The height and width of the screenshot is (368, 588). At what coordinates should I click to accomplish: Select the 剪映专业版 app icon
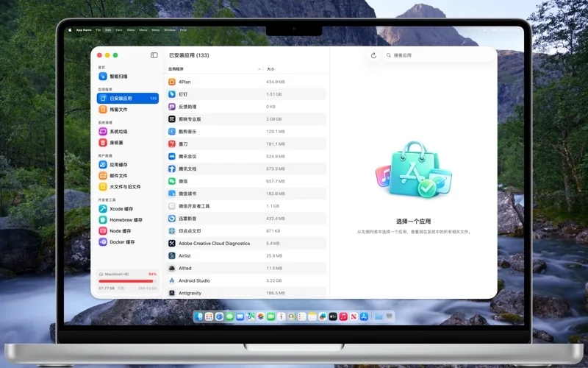pos(172,119)
